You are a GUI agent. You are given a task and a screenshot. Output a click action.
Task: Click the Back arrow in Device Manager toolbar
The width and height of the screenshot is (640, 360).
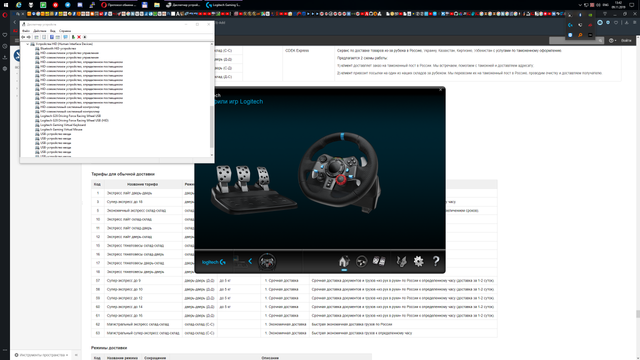coord(23,37)
